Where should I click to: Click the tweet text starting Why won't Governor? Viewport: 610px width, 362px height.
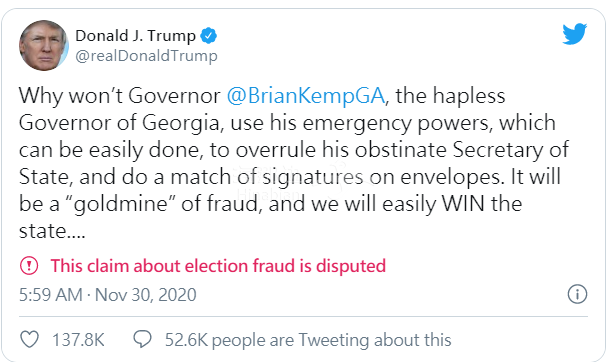coord(294,163)
